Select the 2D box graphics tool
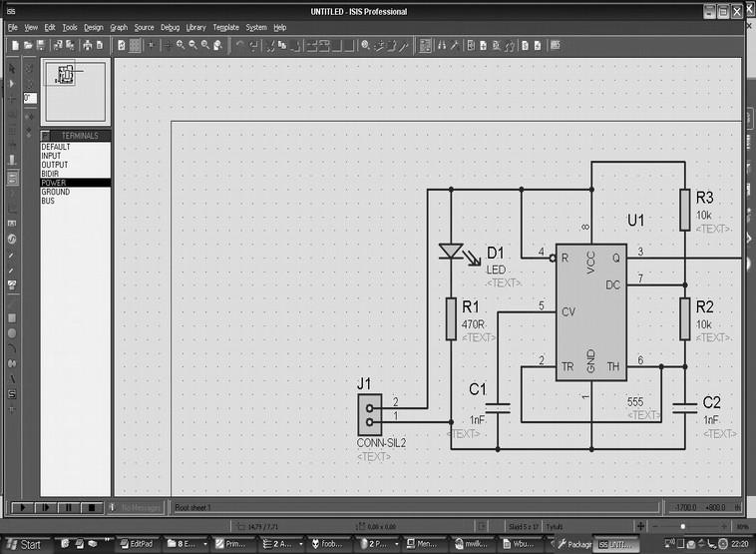756x554 pixels. pyautogui.click(x=13, y=318)
